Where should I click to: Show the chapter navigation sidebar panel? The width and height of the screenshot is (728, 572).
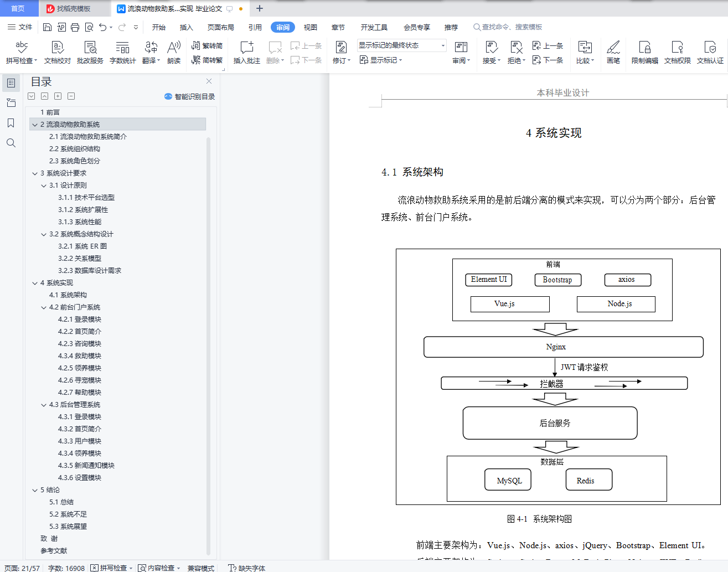(11, 103)
